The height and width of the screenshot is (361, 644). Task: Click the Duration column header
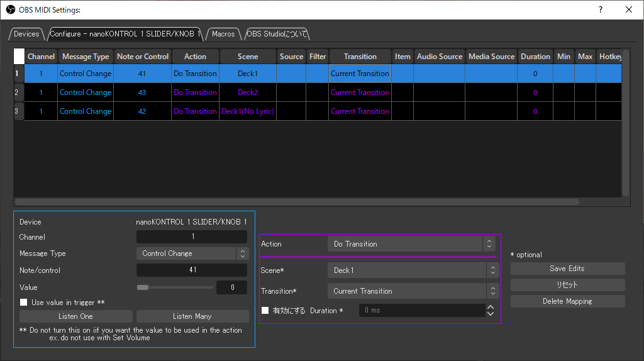[x=535, y=56]
